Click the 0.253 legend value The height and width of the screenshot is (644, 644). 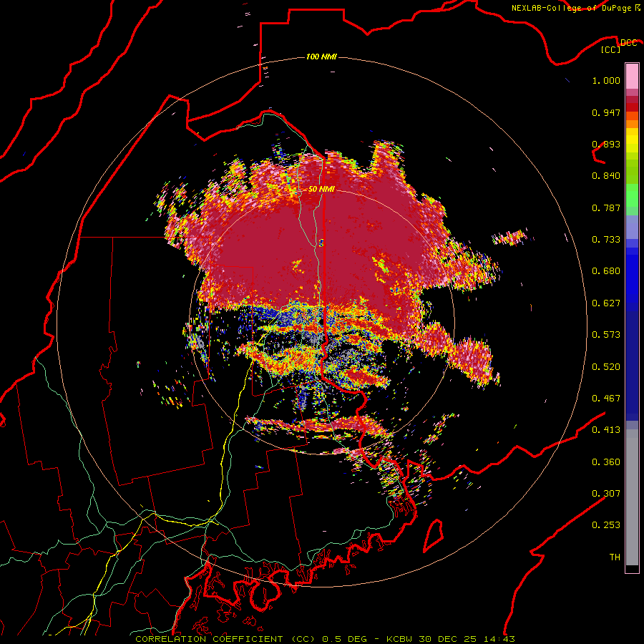606,525
